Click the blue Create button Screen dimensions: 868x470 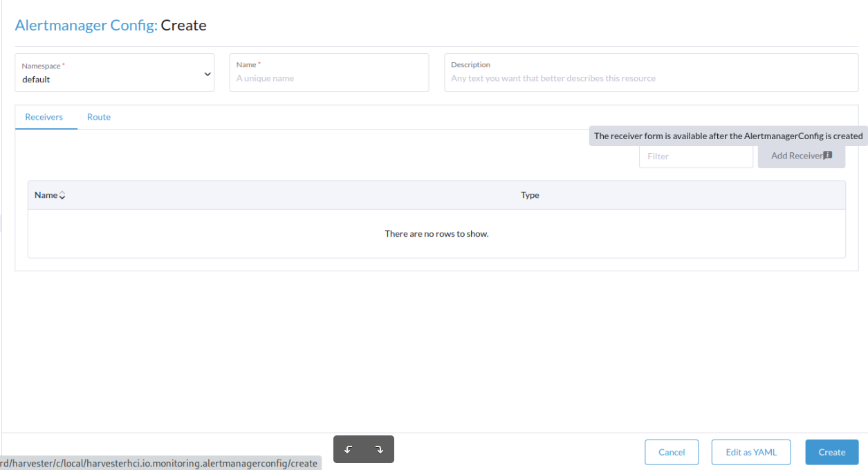(x=832, y=452)
